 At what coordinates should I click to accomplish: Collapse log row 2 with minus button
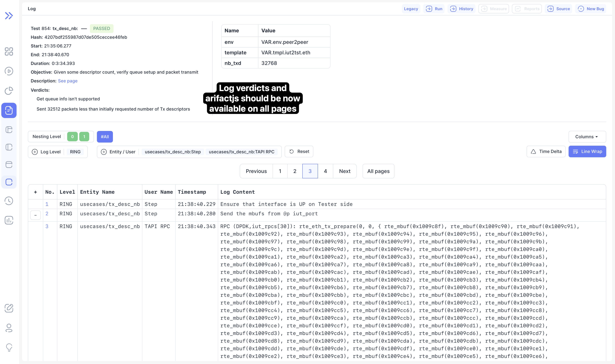click(35, 215)
